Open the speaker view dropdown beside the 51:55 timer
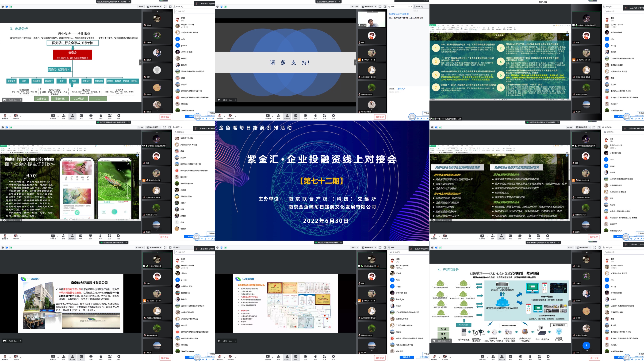This screenshot has height=361, width=644. point(153,127)
